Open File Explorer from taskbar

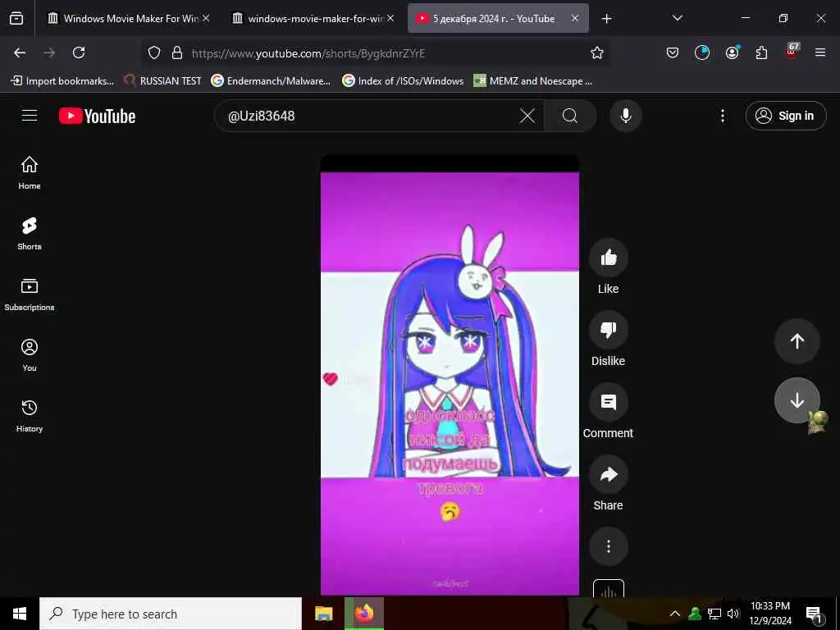pos(323,614)
